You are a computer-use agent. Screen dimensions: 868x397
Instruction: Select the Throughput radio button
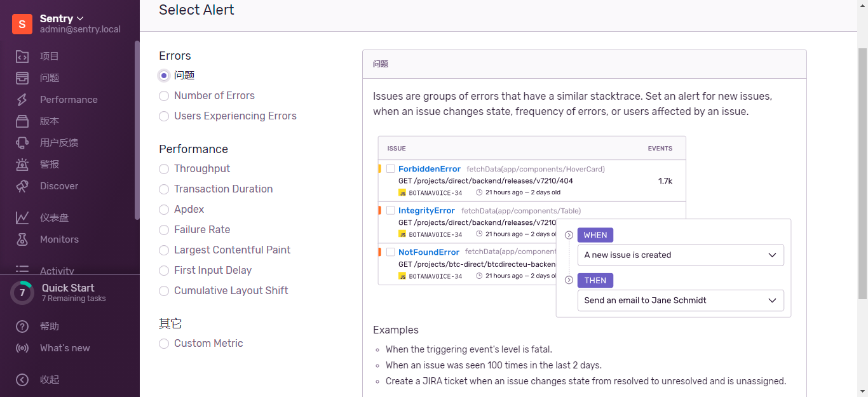pos(164,169)
